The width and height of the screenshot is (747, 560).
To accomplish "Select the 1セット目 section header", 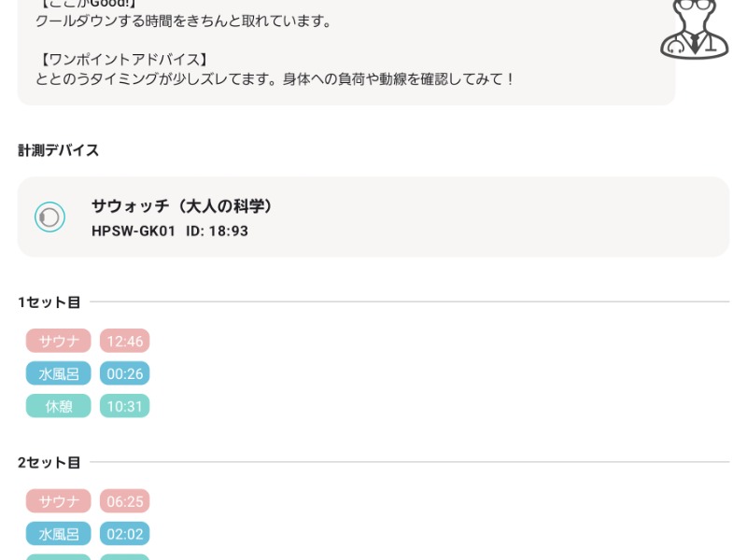I will (49, 301).
